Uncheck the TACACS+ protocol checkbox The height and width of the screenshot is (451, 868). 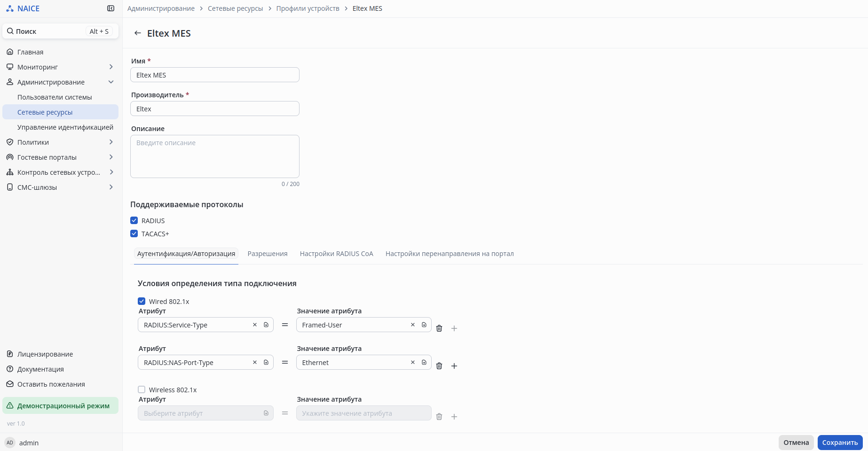(x=134, y=233)
